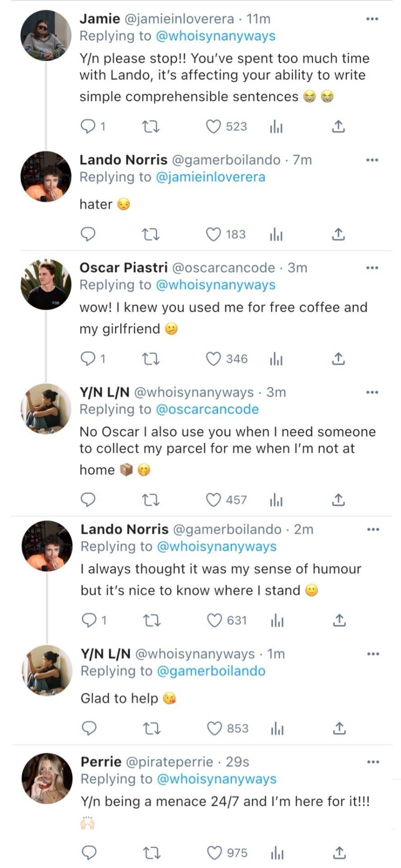Open more options on Jamie's tweet
This screenshot has width=401, height=868.
click(372, 19)
